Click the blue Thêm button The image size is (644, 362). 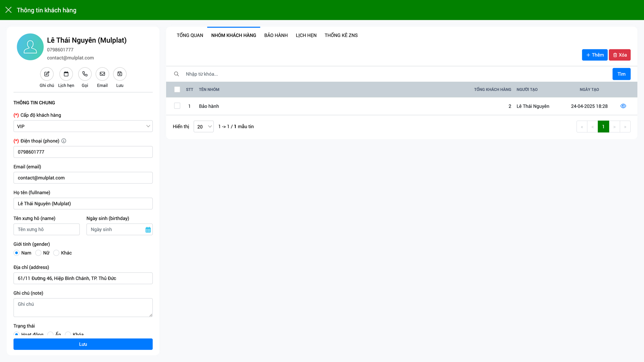tap(594, 55)
